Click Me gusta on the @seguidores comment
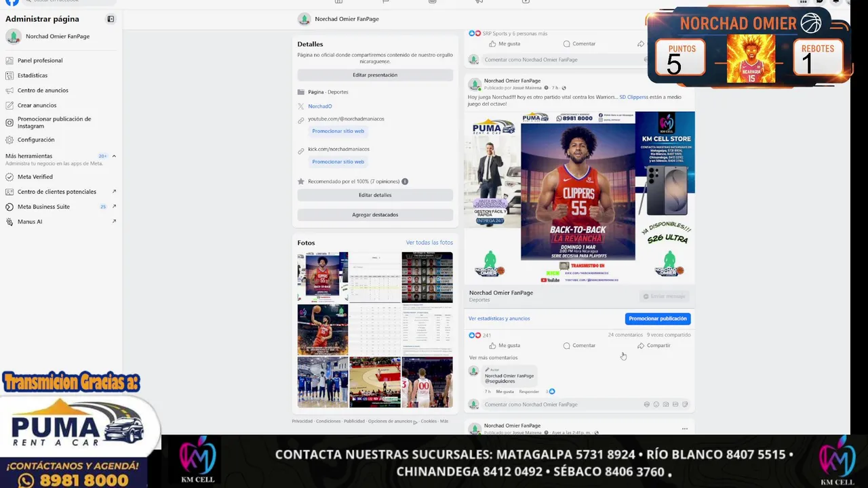The width and height of the screenshot is (868, 488). (505, 392)
